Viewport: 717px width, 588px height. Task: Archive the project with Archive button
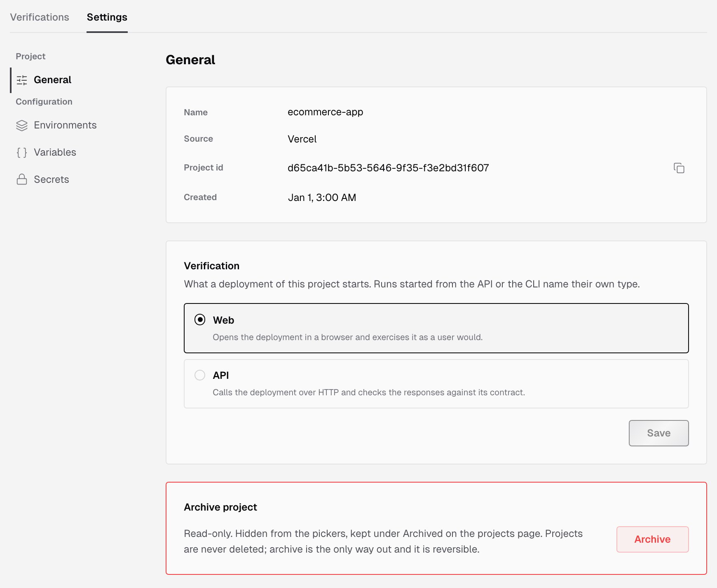tap(652, 539)
